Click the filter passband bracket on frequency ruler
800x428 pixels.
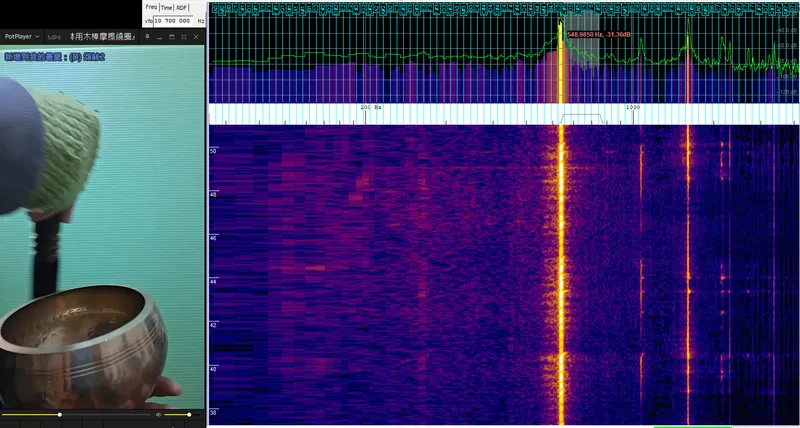(x=583, y=119)
